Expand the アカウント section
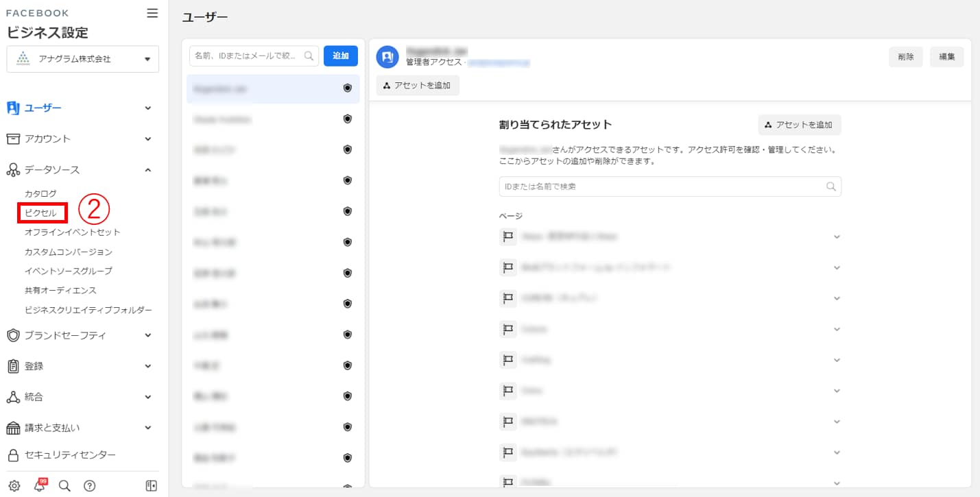This screenshot has width=980, height=497. click(148, 139)
